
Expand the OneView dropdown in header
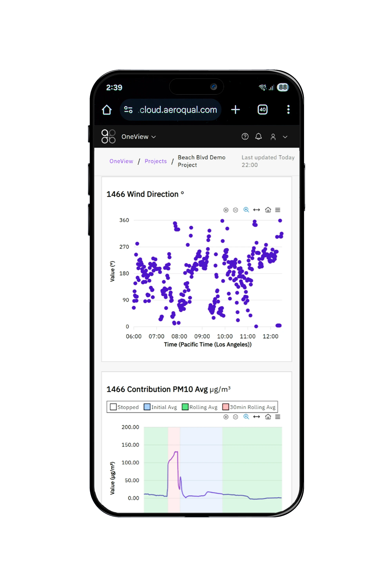139,137
